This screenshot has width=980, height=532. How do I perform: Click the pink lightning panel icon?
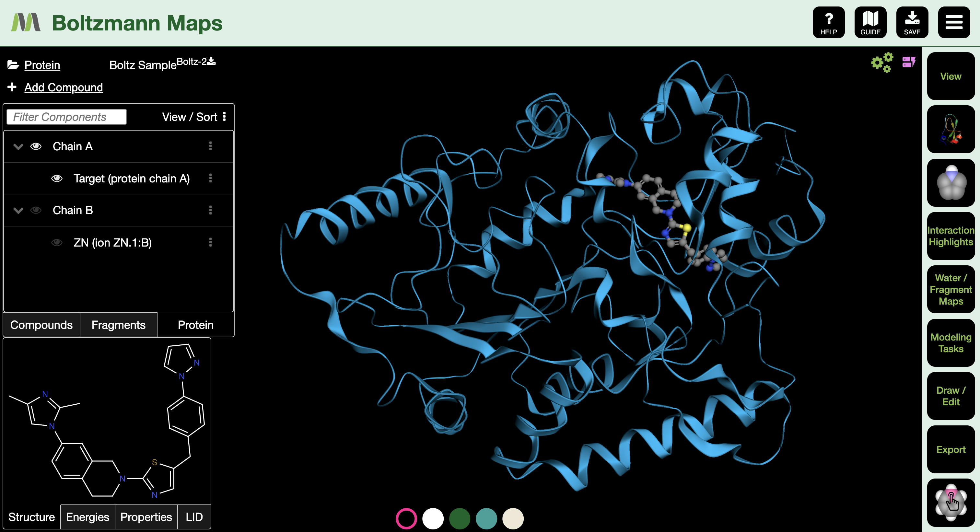click(x=908, y=62)
